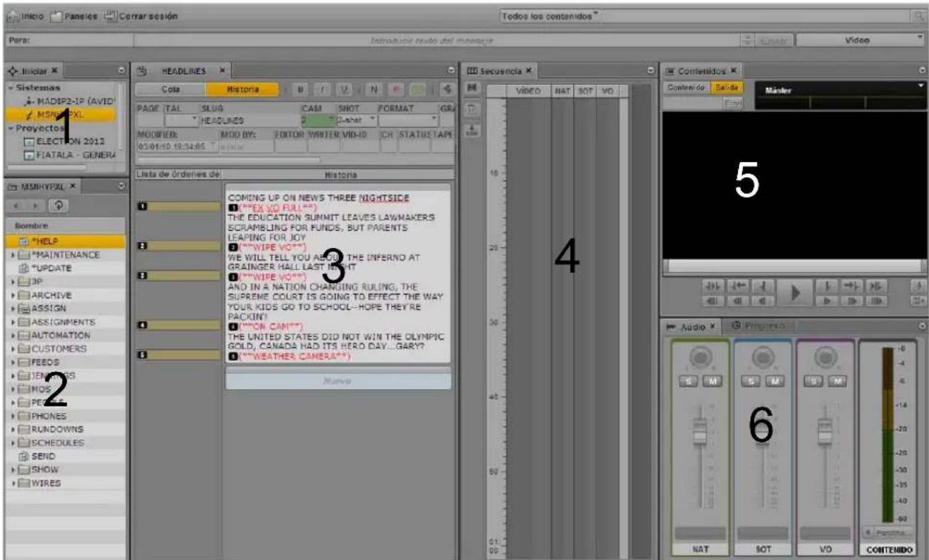Toggle underline U formatting
Viewport: 929px width, 560px height.
pyautogui.click(x=346, y=90)
